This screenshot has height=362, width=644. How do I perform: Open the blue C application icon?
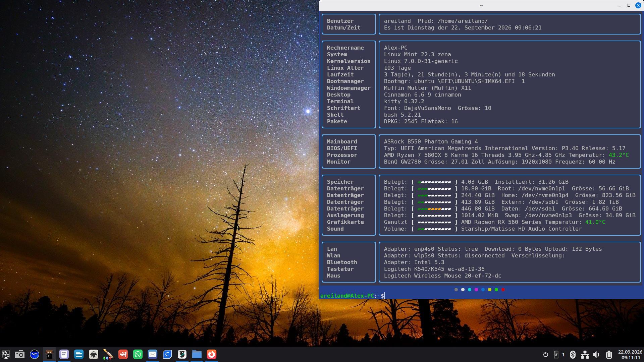(x=167, y=354)
